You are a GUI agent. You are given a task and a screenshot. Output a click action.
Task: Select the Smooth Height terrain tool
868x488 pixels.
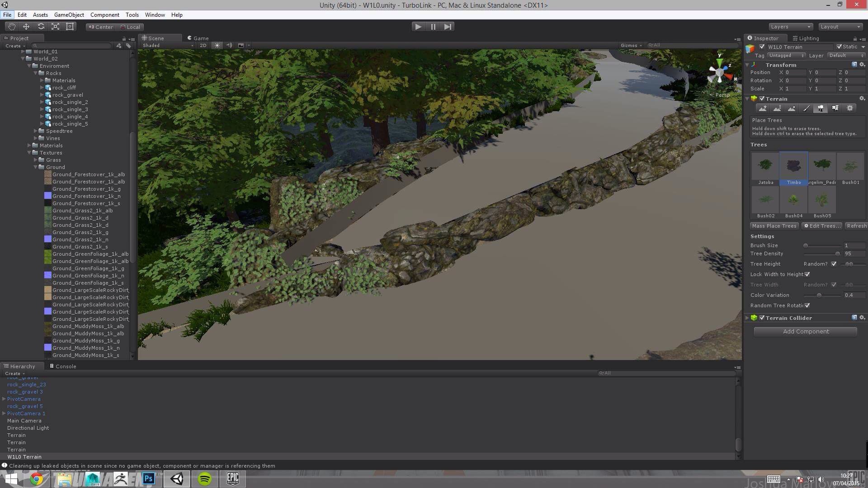791,108
